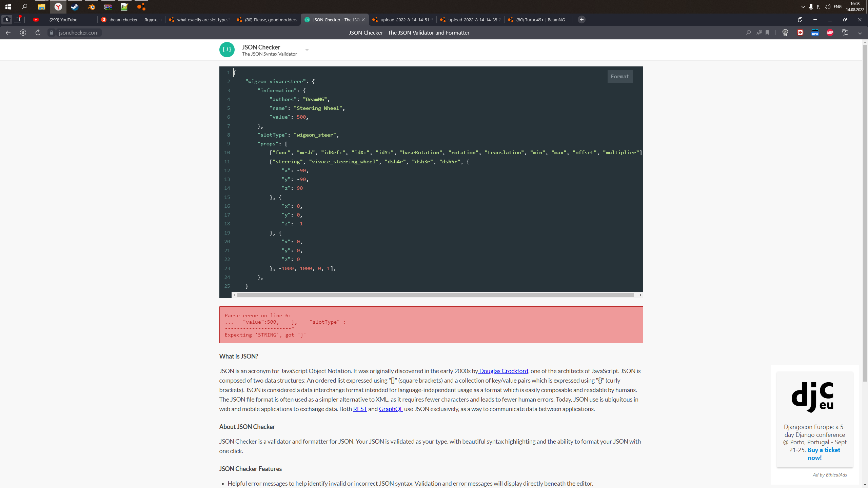The width and height of the screenshot is (868, 488).
Task: Click 'Buy a ticket now!' ad link
Action: 824,454
